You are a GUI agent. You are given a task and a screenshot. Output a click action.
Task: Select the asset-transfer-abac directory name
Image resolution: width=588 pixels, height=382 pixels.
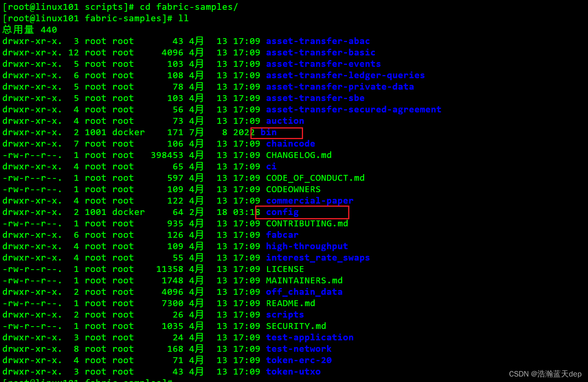tap(318, 41)
